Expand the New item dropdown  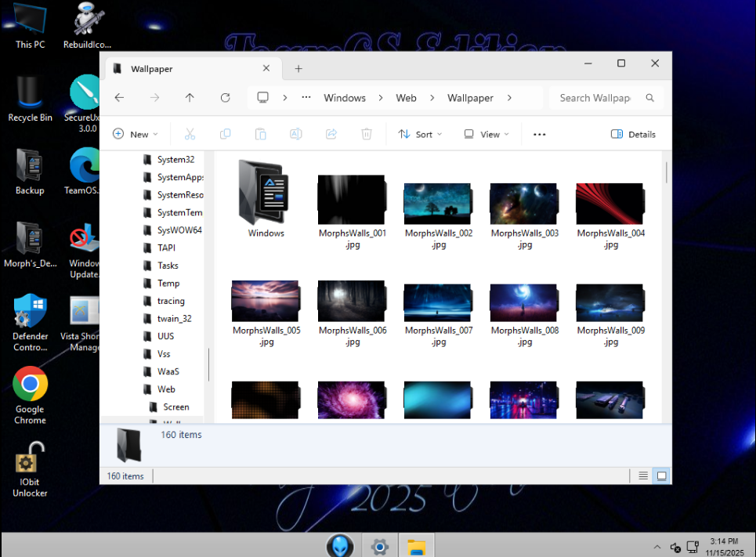click(x=136, y=134)
